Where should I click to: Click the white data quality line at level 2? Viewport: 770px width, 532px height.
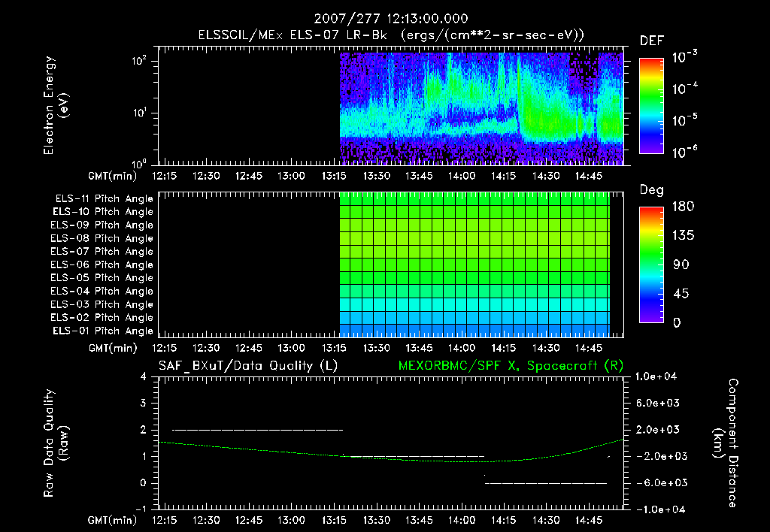(257, 430)
